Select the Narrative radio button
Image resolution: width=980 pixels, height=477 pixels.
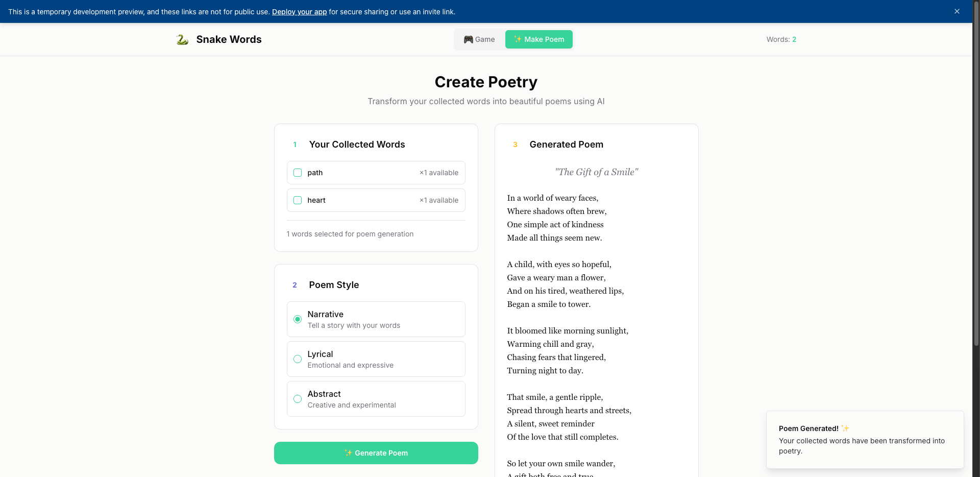[298, 319]
